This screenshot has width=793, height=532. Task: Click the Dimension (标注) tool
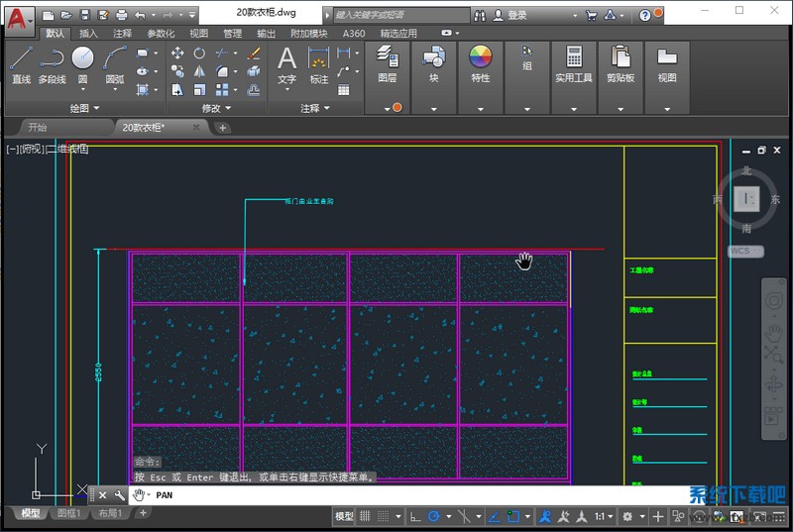pyautogui.click(x=318, y=59)
